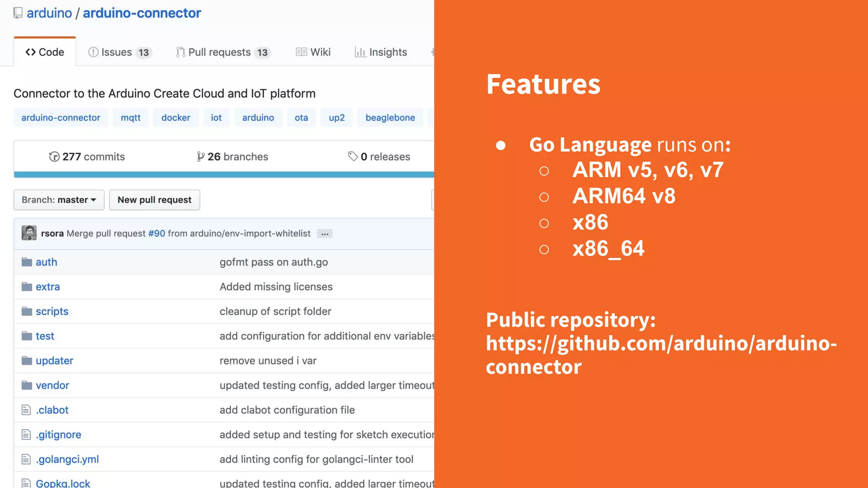Open the .clabot file

tap(52, 410)
